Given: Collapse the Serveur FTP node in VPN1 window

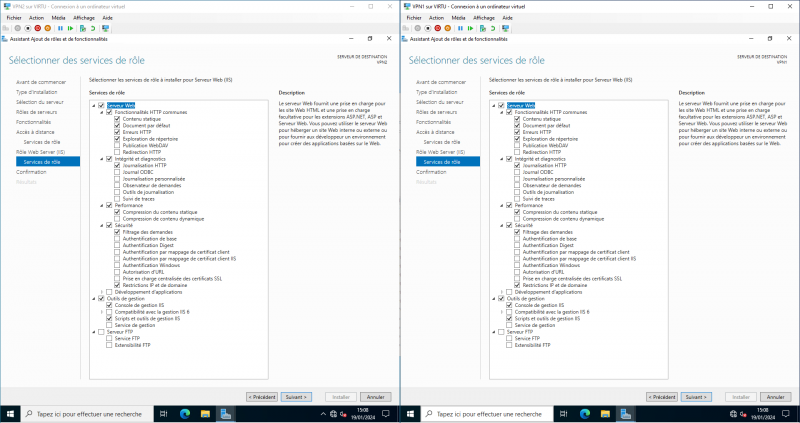Looking at the screenshot, I should (x=494, y=332).
